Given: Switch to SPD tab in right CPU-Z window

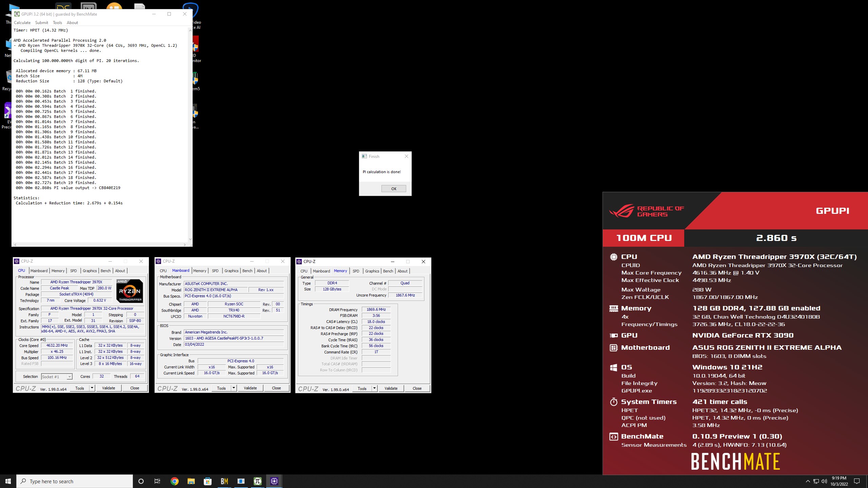Looking at the screenshot, I should point(356,271).
